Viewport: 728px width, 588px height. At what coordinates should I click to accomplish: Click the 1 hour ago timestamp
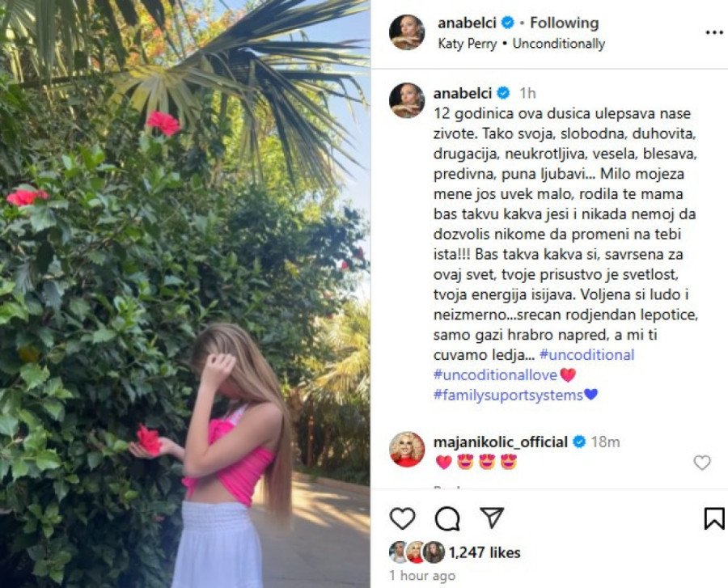[x=422, y=576]
